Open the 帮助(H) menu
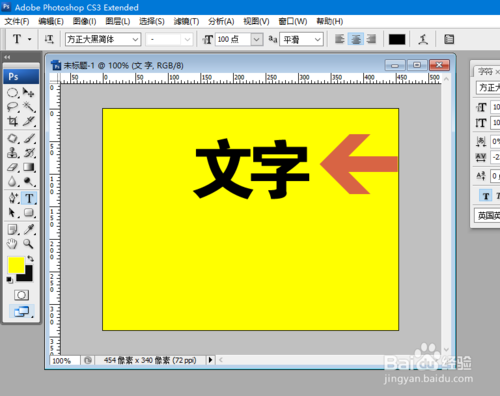This screenshot has height=396, width=500. click(330, 22)
